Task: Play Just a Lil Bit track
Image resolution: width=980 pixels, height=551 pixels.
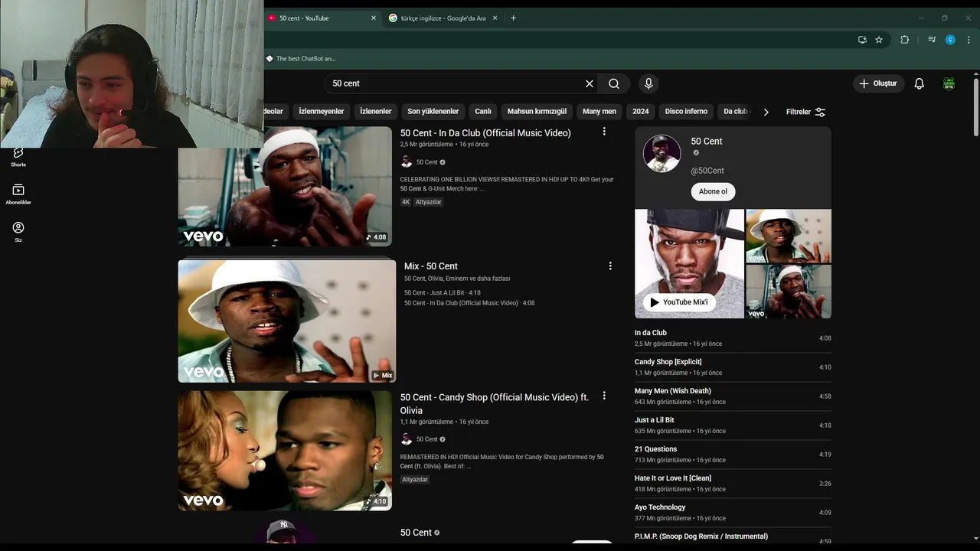Action: (733, 425)
